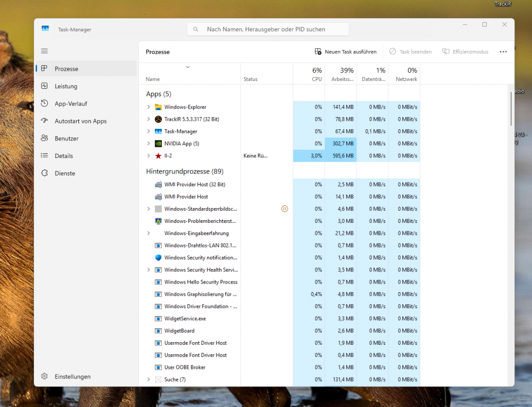This screenshot has width=532, height=407.
Task: Click the Autostart von Apps sidebar icon
Action: coord(45,121)
